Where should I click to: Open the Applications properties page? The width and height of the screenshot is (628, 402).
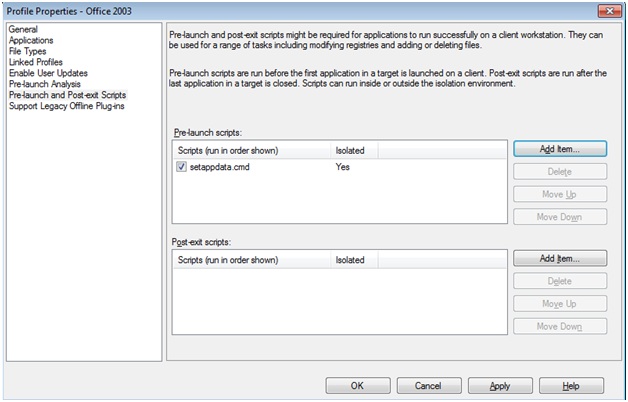coord(32,41)
